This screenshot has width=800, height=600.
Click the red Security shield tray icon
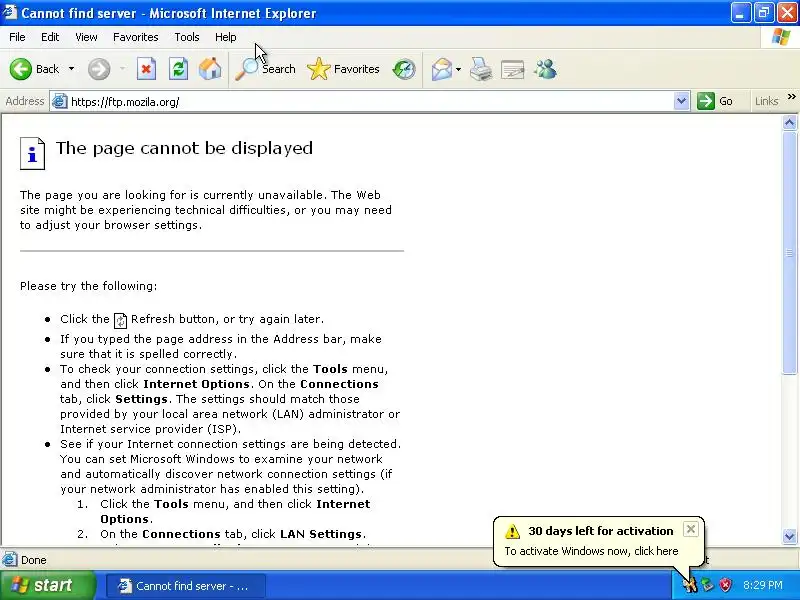[725, 585]
